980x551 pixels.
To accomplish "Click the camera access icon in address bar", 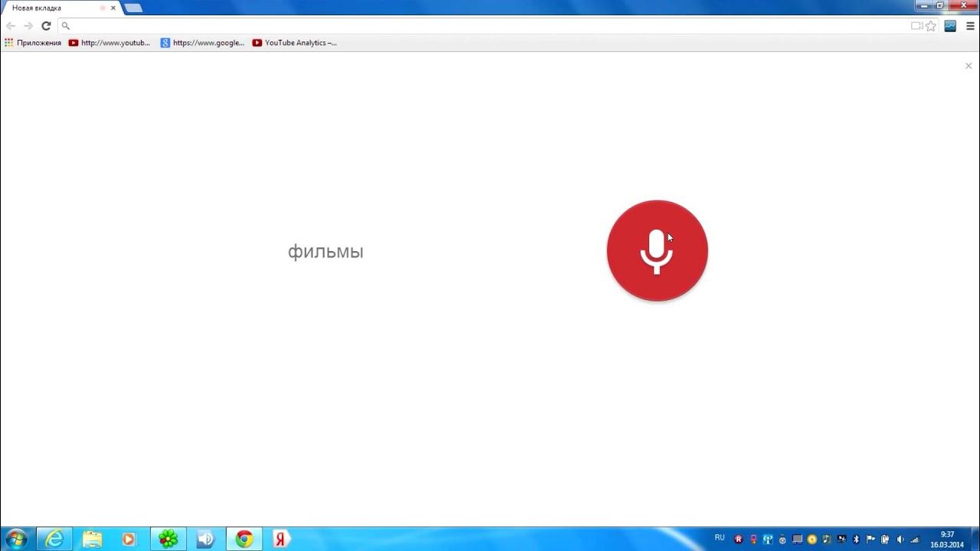I will (x=916, y=26).
